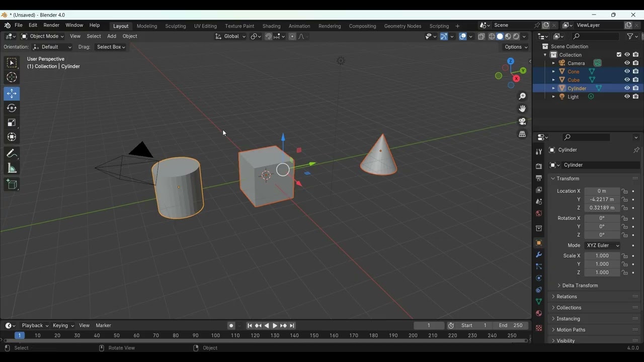The image size is (644, 362).
Task: Open timeline Keying popover
Action: [63, 326]
